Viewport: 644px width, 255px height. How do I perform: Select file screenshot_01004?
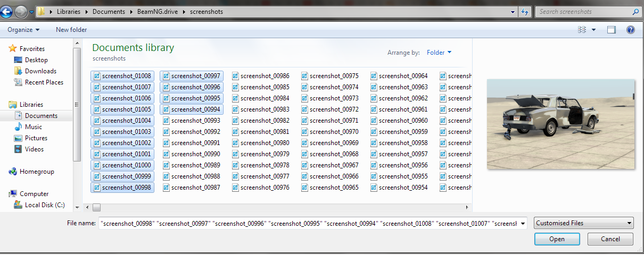[x=122, y=121]
